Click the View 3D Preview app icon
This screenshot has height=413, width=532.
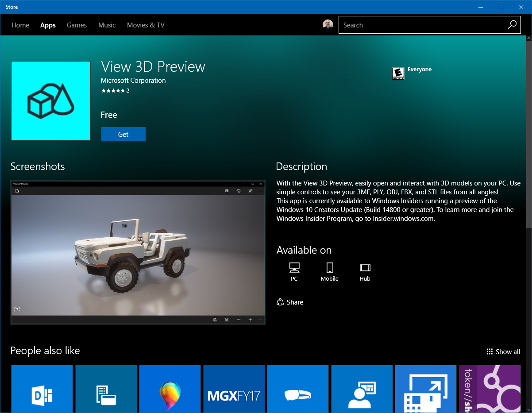click(51, 101)
